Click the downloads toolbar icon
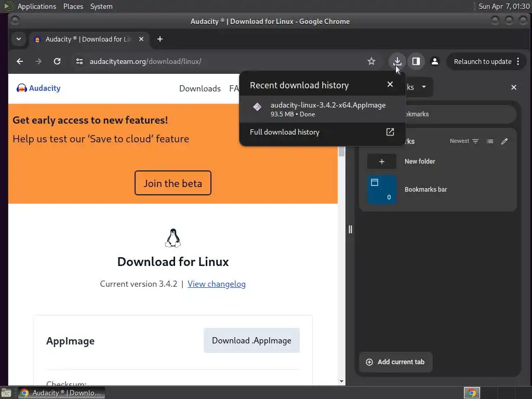The image size is (532, 399). (x=397, y=61)
